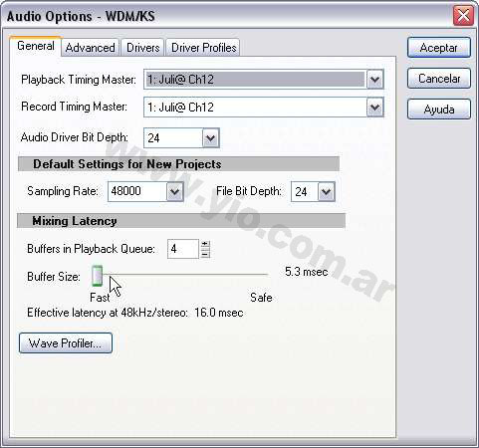Switch to the General tab

pos(36,46)
